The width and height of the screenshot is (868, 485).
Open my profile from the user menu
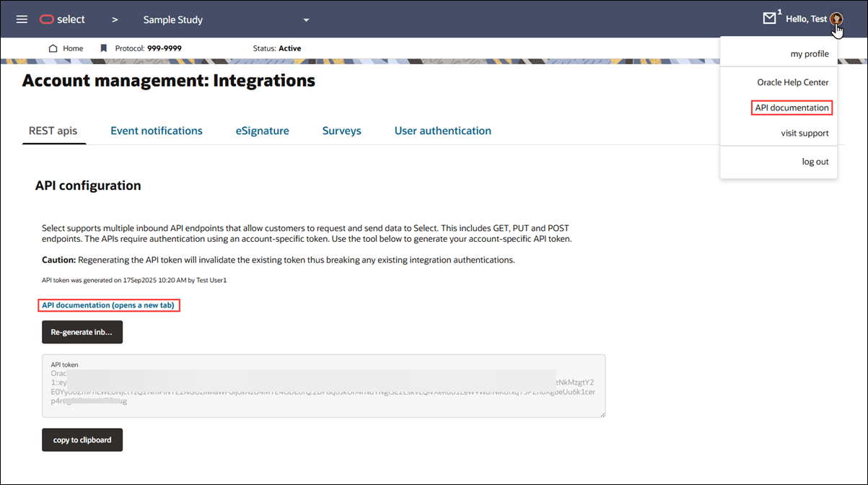(809, 53)
